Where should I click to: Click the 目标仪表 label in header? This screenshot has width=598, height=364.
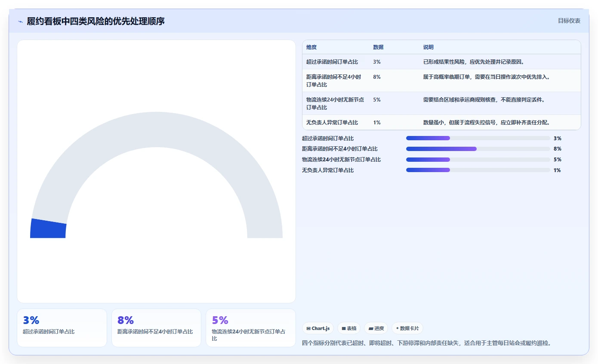pos(569,21)
